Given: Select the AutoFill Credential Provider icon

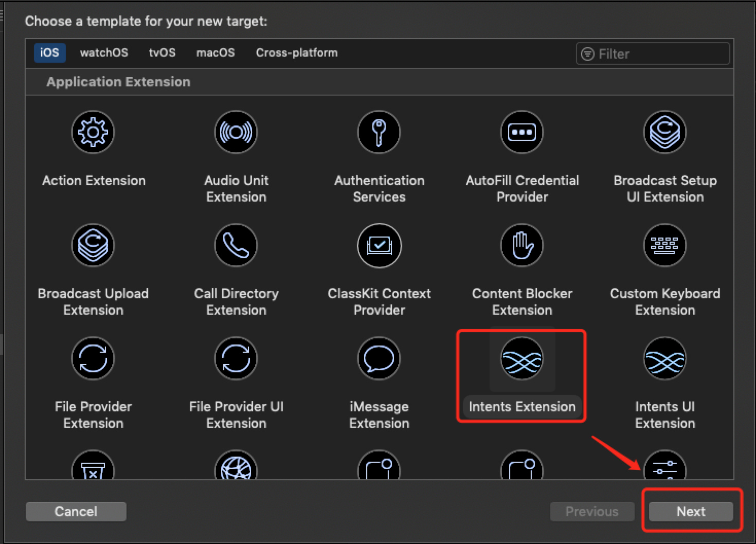Looking at the screenshot, I should coord(522,132).
